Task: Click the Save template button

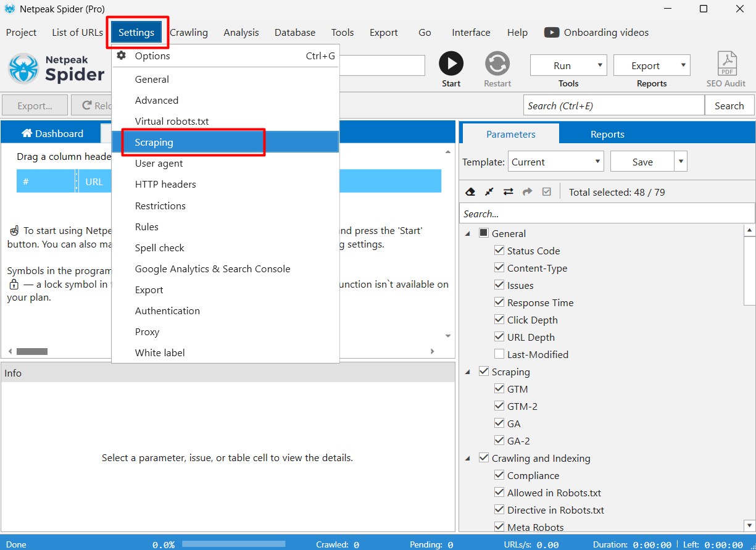Action: pos(642,162)
